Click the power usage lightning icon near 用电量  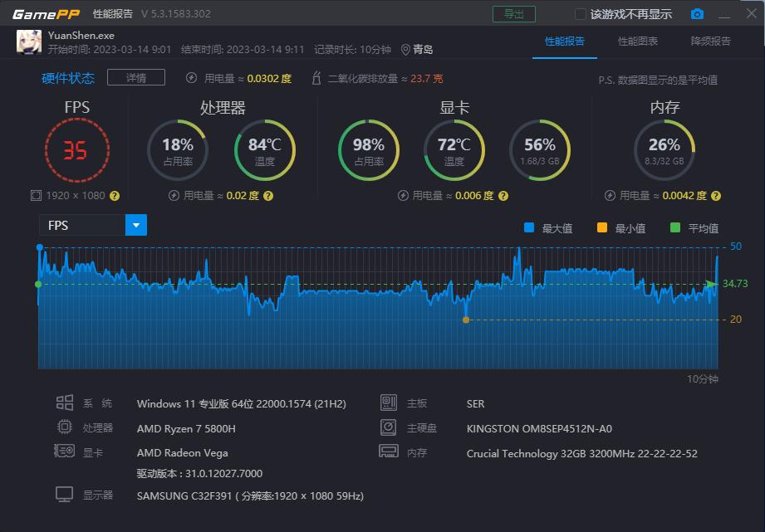pos(190,77)
